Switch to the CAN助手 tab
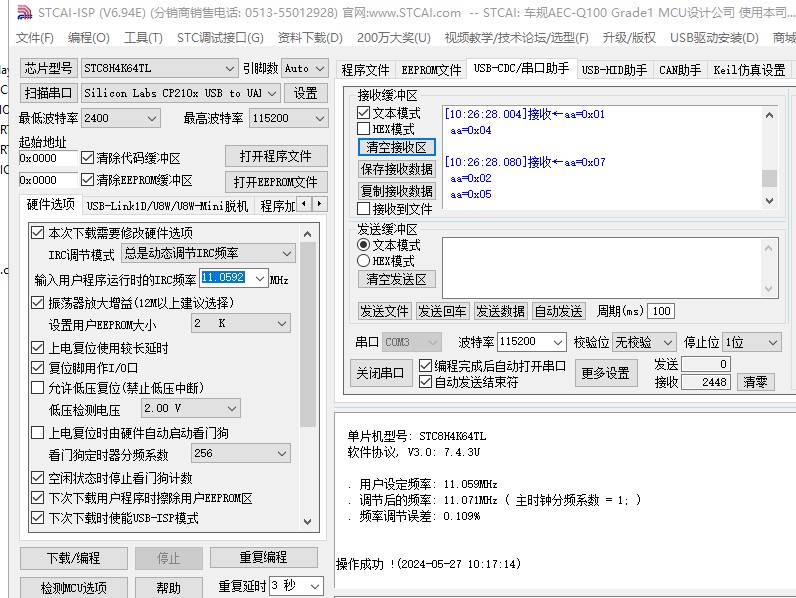Screen dimensions: 796x598 680,70
